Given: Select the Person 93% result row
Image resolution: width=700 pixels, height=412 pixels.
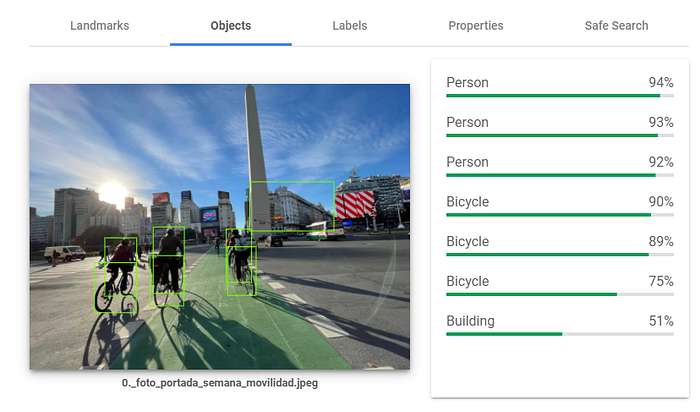Looking at the screenshot, I should (x=560, y=125).
